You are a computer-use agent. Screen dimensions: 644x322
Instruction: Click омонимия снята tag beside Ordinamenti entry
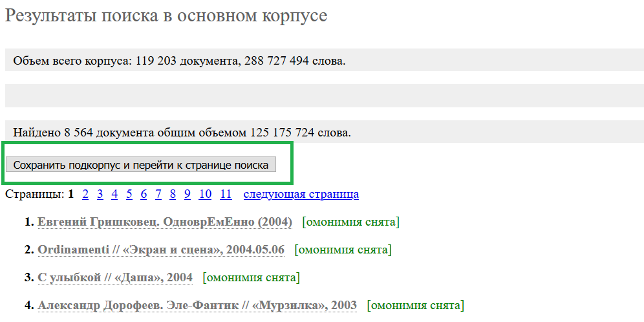[343, 250]
